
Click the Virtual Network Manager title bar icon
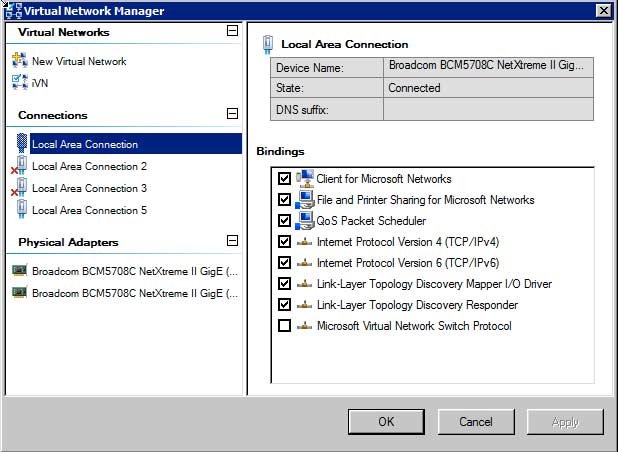point(14,11)
